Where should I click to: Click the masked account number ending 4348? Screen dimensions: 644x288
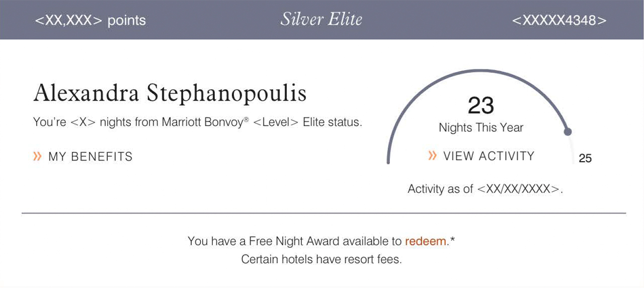pos(559,20)
